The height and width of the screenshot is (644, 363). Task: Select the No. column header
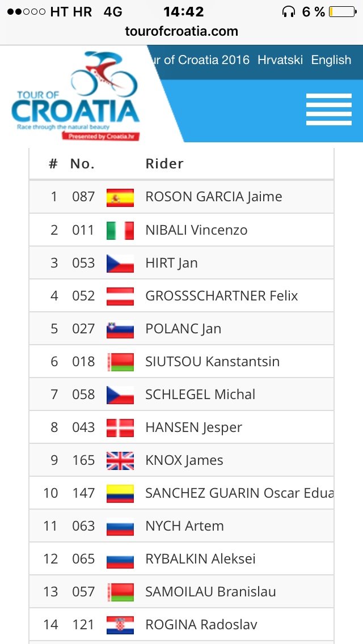(x=83, y=163)
